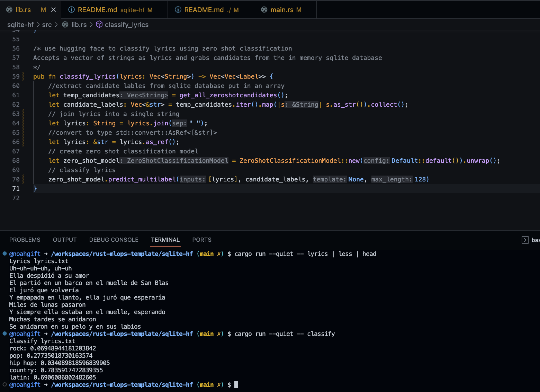Open the README.md sqlite-hf tab
540x392 pixels.
(115, 10)
